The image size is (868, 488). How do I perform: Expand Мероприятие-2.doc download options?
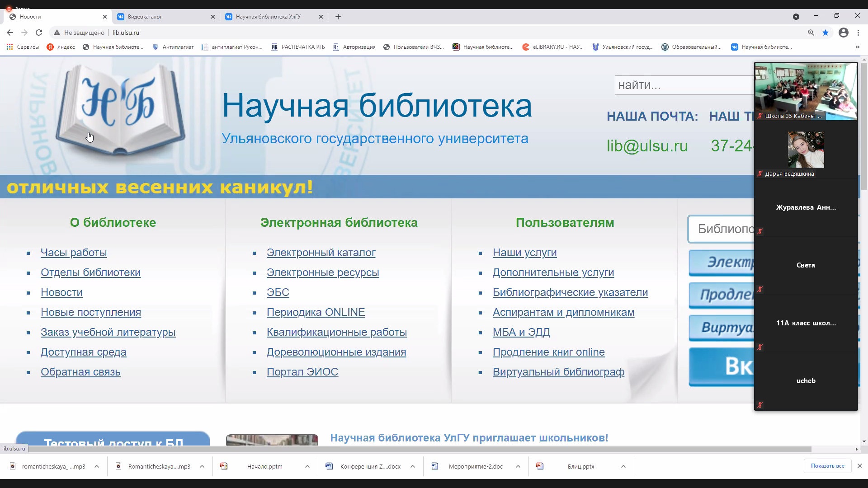click(x=518, y=466)
